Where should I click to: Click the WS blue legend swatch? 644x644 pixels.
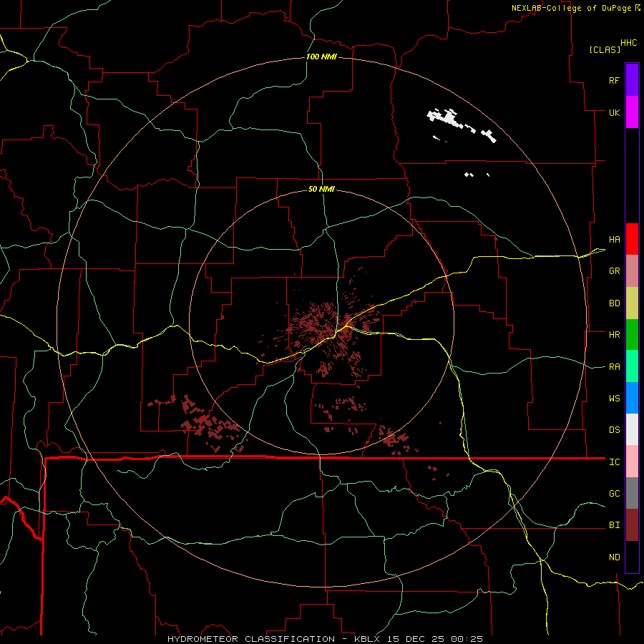point(632,398)
